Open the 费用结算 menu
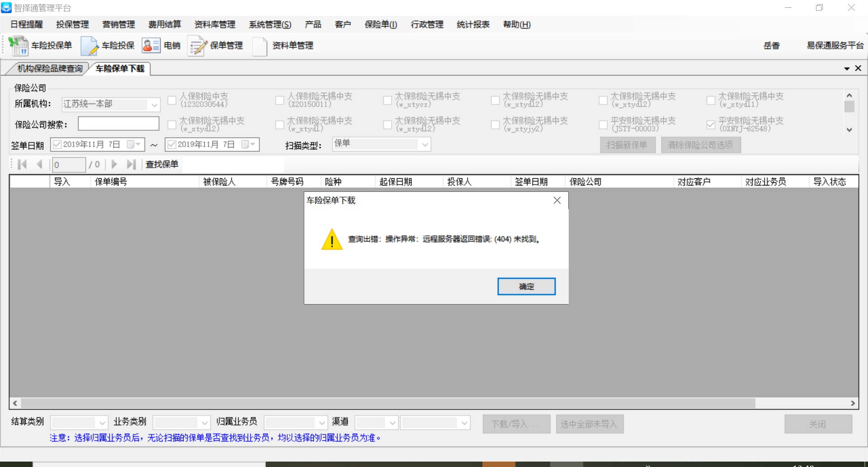 pos(165,24)
